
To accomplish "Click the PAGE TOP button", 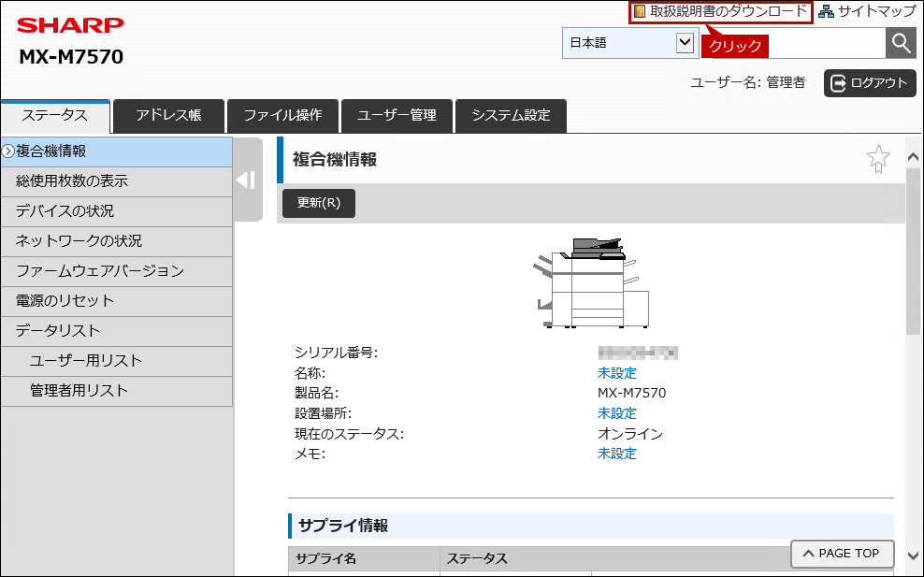I will pos(842,554).
